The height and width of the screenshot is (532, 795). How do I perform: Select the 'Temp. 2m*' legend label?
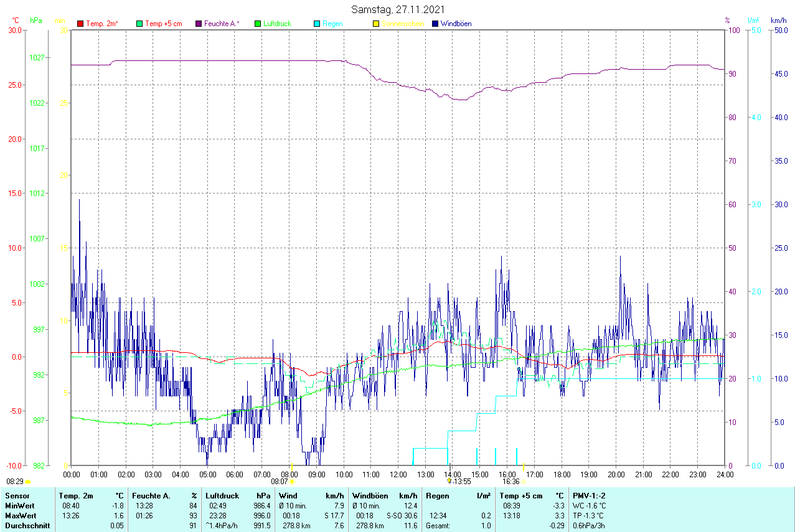102,24
